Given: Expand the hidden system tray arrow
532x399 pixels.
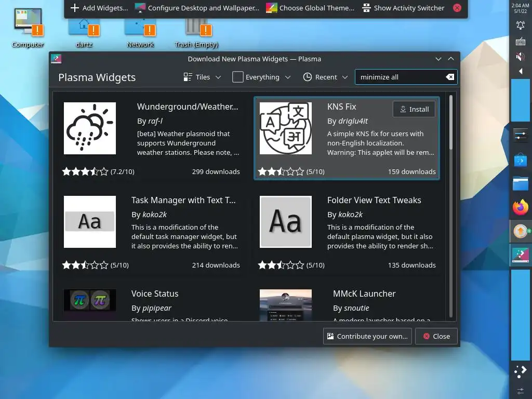Looking at the screenshot, I should (x=521, y=71).
